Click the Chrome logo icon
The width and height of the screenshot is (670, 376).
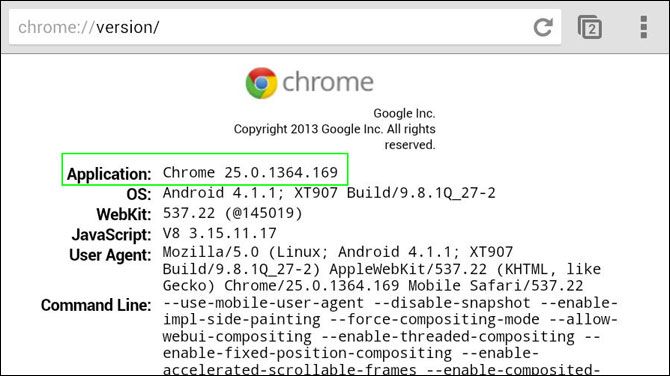pyautogui.click(x=262, y=83)
